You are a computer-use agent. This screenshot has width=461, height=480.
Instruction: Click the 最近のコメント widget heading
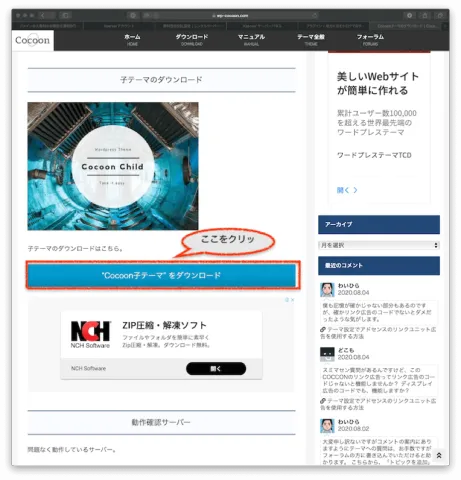[x=379, y=266]
